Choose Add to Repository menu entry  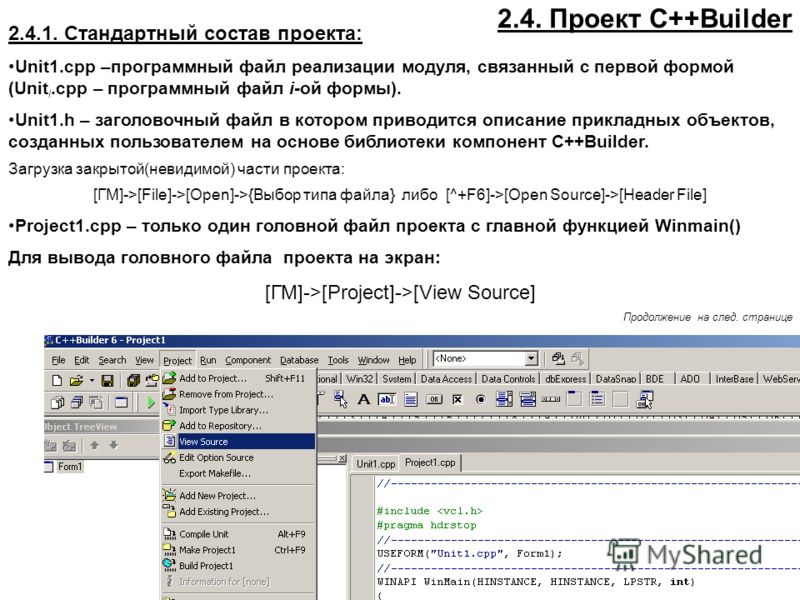(238, 426)
